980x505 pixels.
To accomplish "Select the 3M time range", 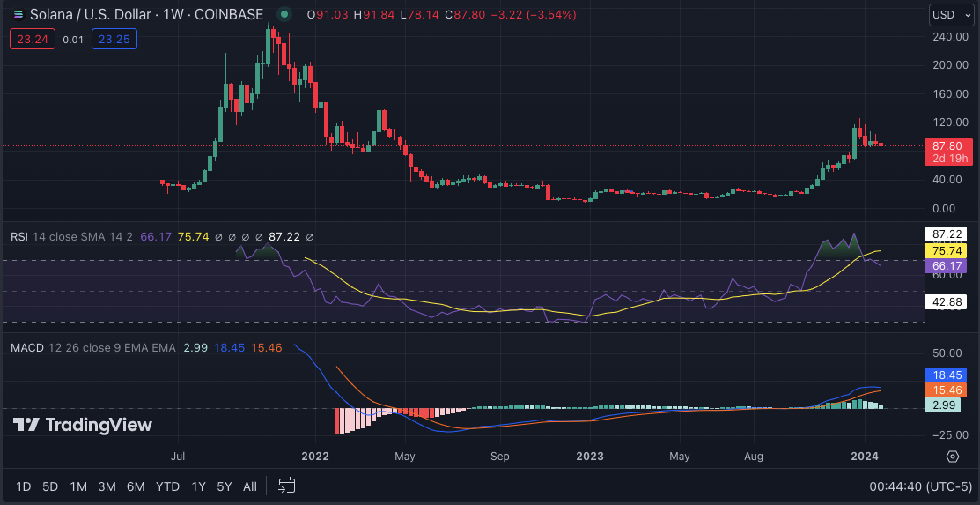I will [107, 486].
